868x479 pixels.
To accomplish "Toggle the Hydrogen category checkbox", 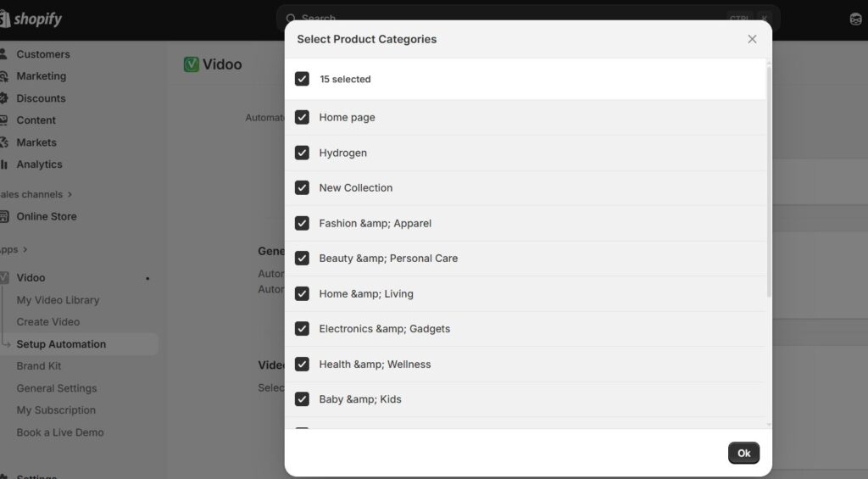I will (x=302, y=153).
